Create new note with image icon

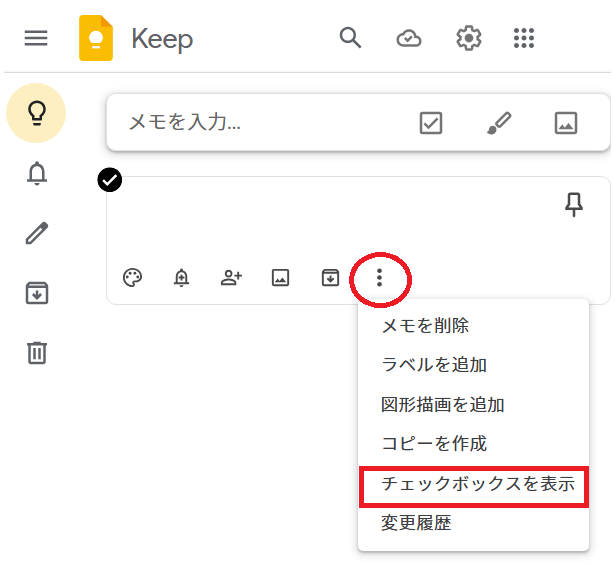(x=566, y=123)
